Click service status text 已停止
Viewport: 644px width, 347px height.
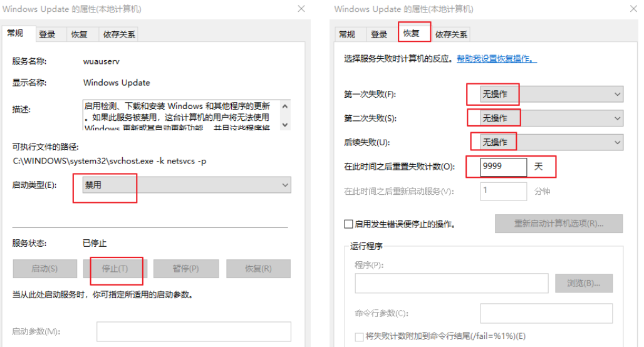tap(95, 243)
